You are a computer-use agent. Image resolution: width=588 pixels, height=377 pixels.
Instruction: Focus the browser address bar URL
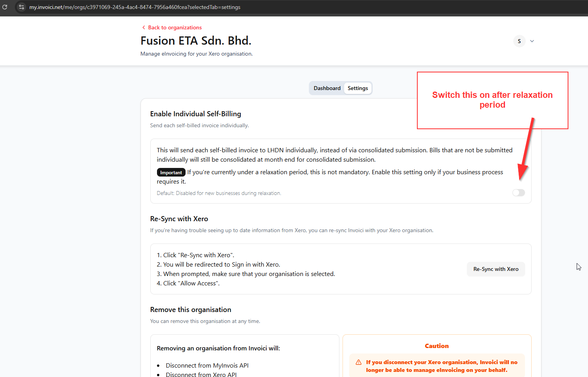click(135, 7)
